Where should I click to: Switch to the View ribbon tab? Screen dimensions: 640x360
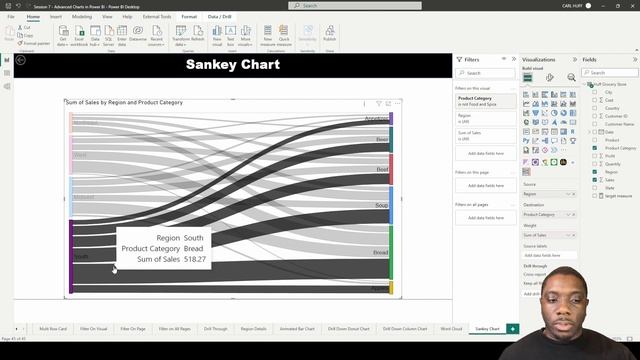107,17
